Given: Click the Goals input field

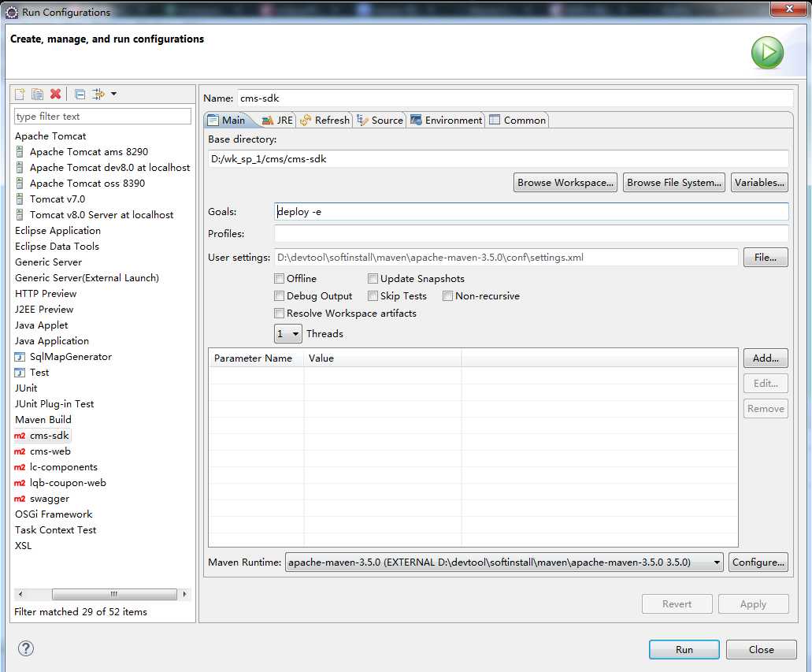Looking at the screenshot, I should 532,211.
